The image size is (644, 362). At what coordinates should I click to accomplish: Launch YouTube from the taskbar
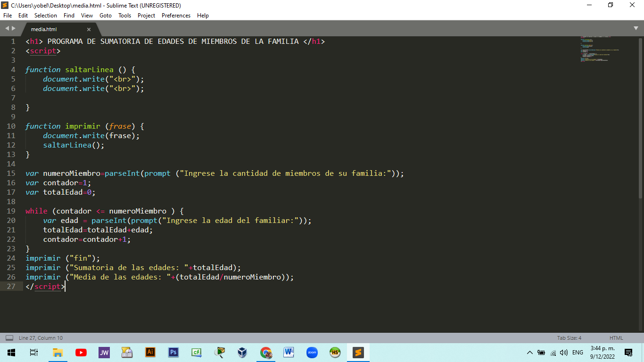click(81, 352)
